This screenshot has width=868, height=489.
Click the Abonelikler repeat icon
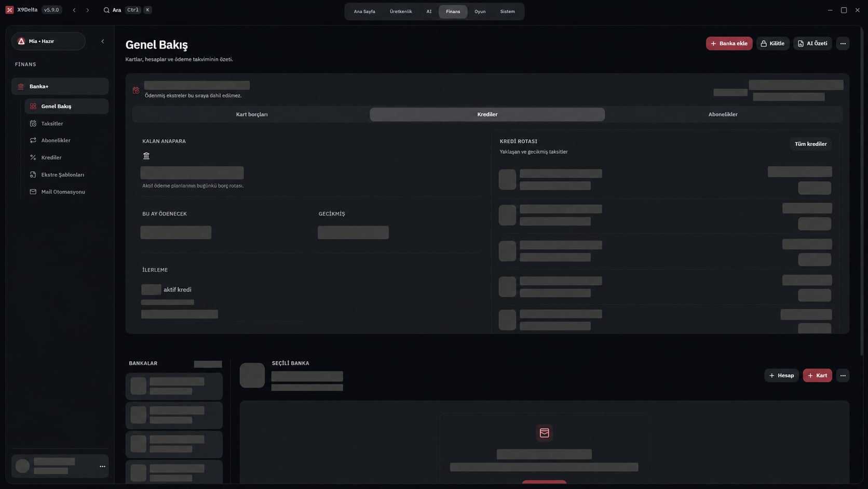click(33, 140)
